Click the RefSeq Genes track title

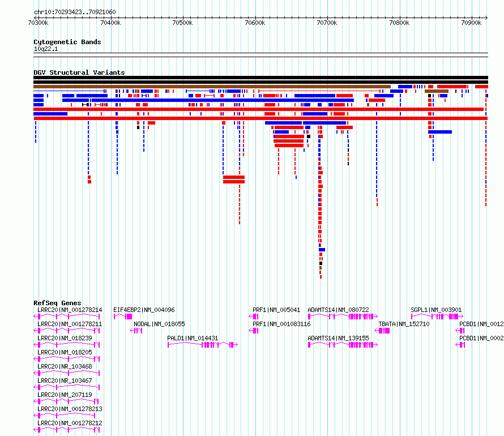point(57,303)
